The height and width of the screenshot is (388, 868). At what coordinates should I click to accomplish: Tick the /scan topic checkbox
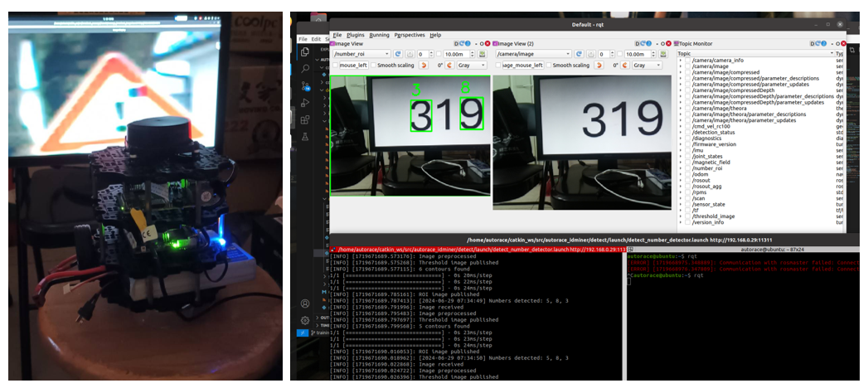(689, 198)
